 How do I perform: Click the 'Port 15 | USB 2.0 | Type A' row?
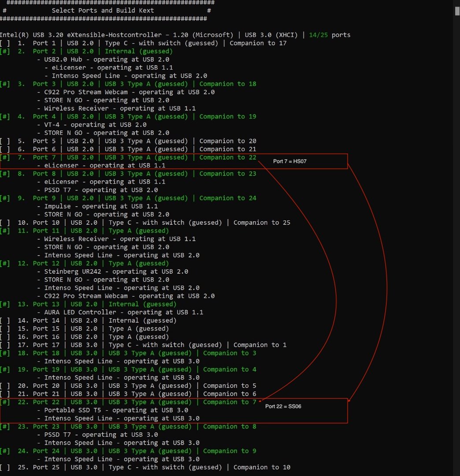pyautogui.click(x=84, y=329)
